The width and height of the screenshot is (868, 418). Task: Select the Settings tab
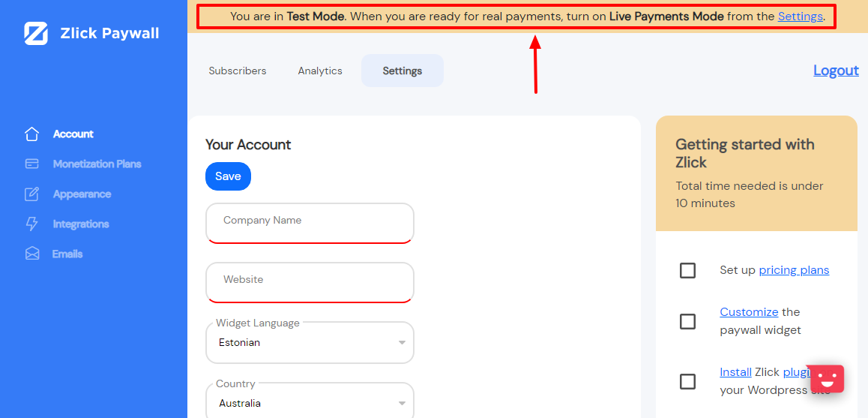[403, 71]
